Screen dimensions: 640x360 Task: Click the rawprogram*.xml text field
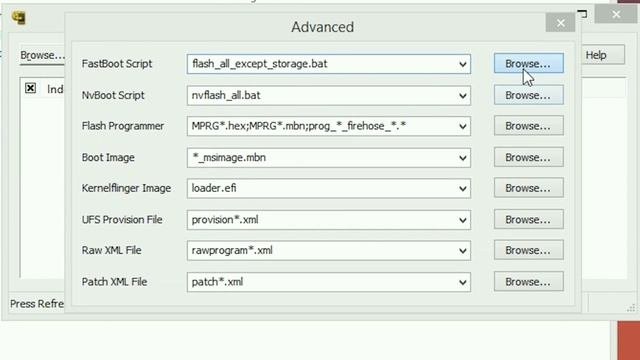329,251
